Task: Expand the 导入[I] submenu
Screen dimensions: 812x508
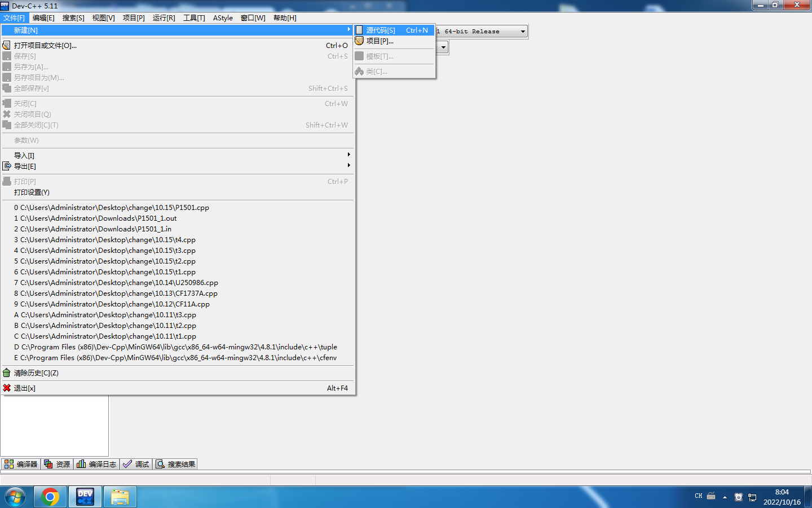Action: pyautogui.click(x=177, y=156)
